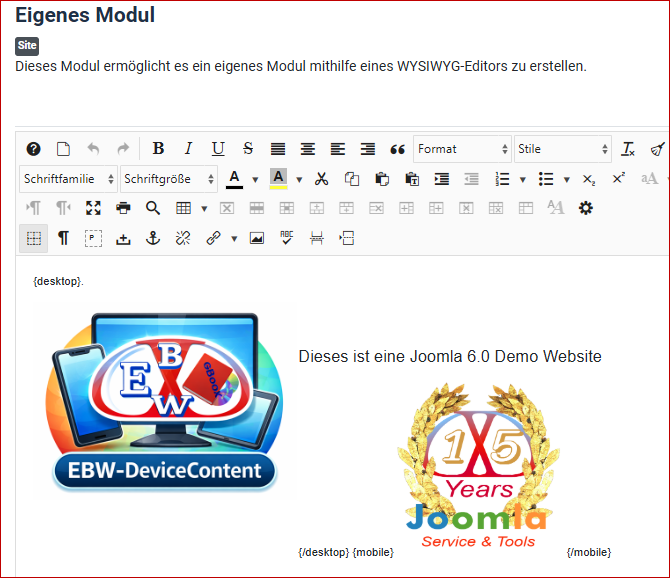Image resolution: width=670 pixels, height=578 pixels.
Task: Click the fullscreen editor icon
Action: tap(93, 208)
